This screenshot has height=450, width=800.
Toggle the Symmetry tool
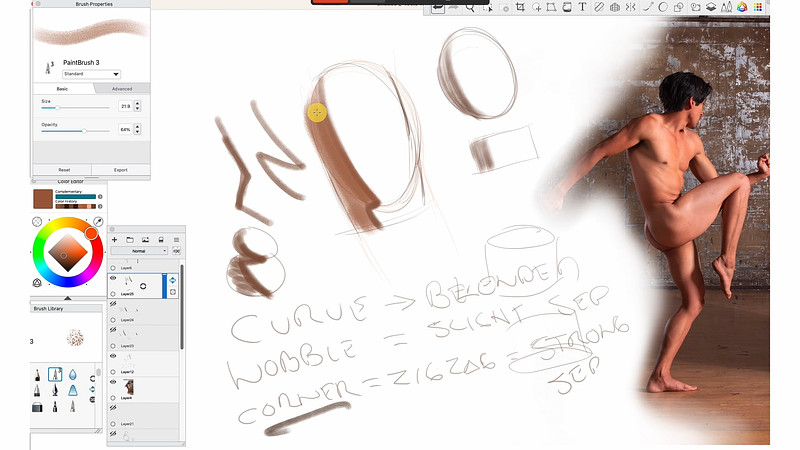point(631,7)
